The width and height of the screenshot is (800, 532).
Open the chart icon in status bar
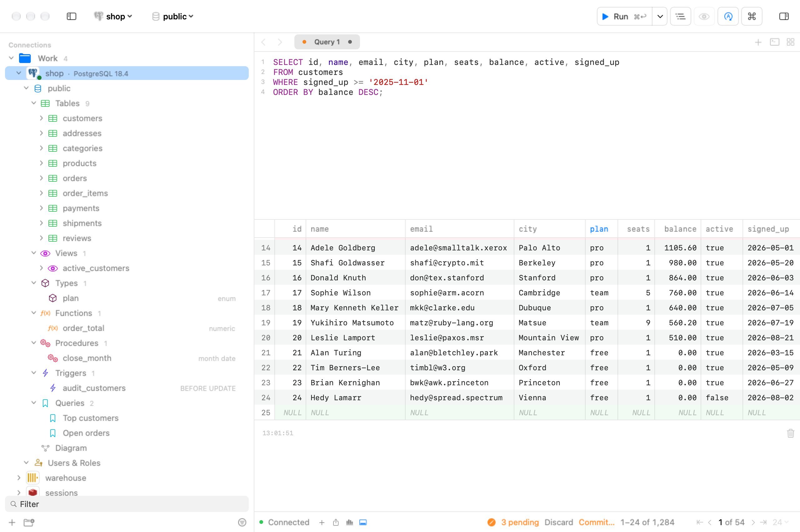pos(349,522)
